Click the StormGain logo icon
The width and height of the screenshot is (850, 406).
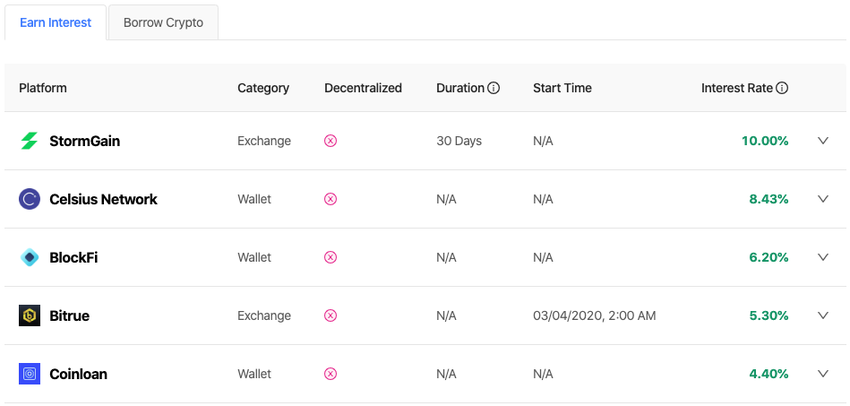click(29, 141)
